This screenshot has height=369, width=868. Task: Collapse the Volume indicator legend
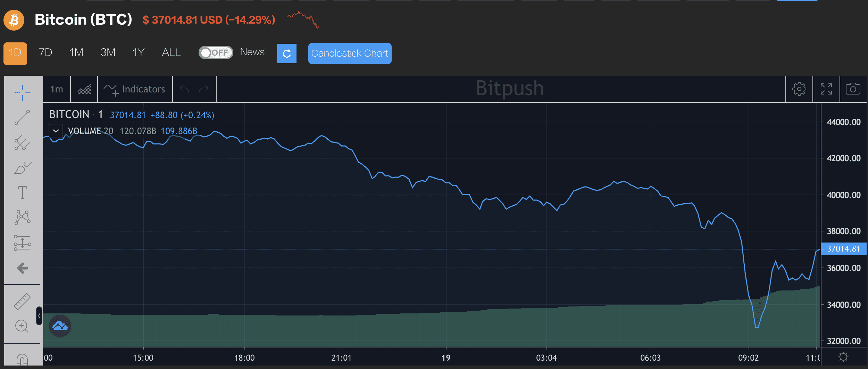coord(56,131)
